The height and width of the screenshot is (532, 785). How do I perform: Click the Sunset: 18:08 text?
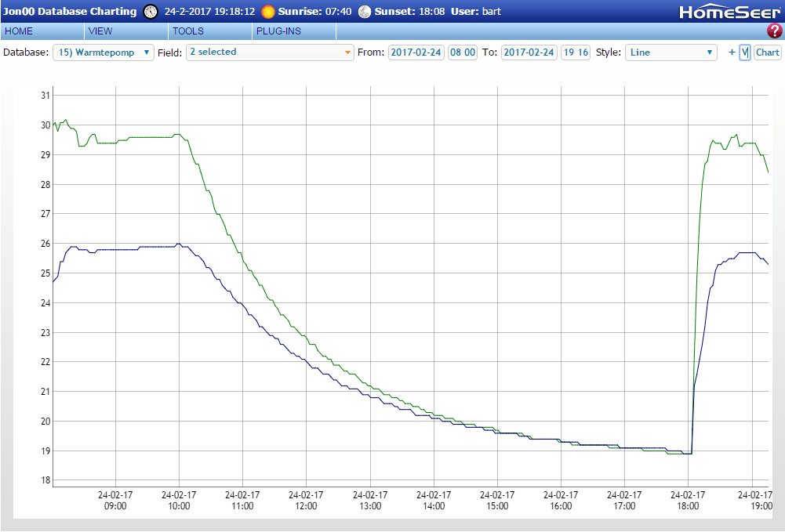tap(409, 12)
